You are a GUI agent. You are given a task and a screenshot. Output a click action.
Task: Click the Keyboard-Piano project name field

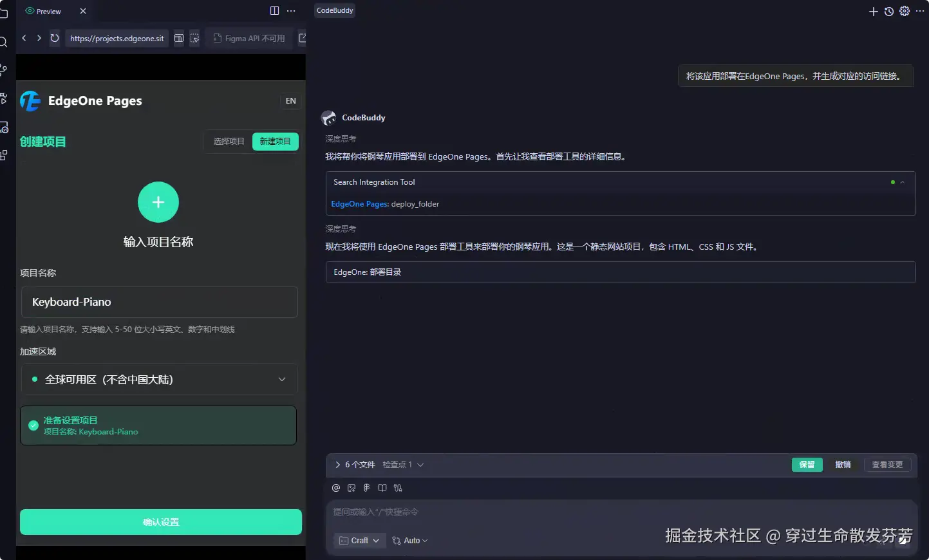tap(160, 302)
